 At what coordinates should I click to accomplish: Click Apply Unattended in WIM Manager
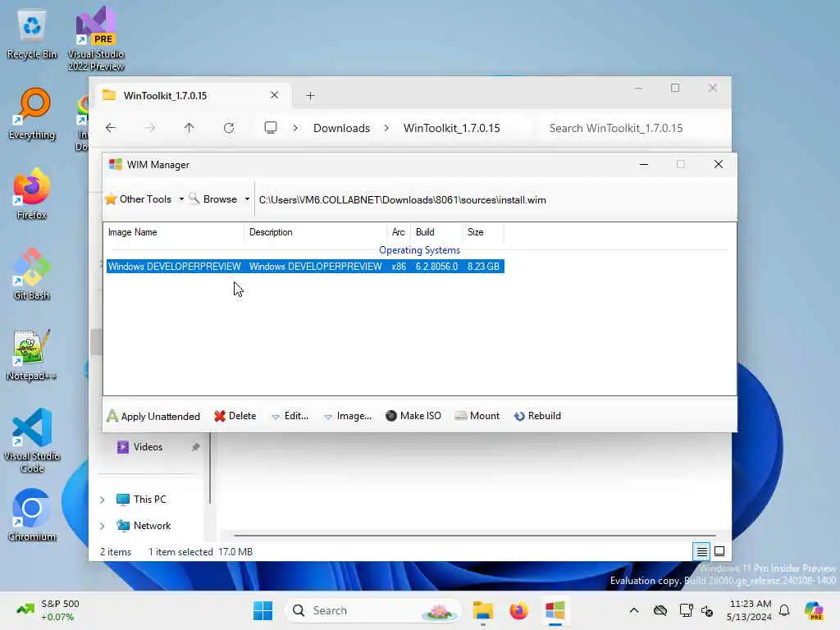[x=153, y=416]
